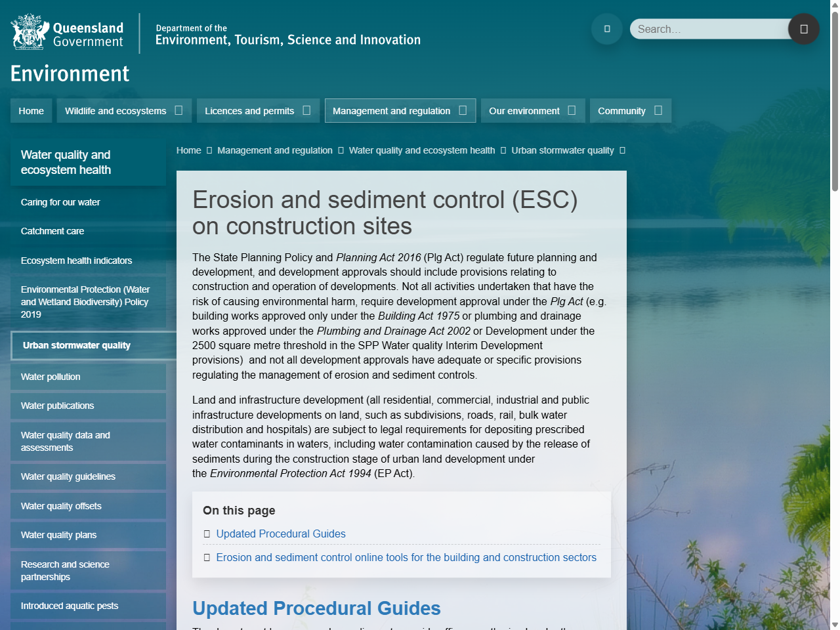Open Water pollution sidebar link
This screenshot has width=840, height=630.
(88, 377)
